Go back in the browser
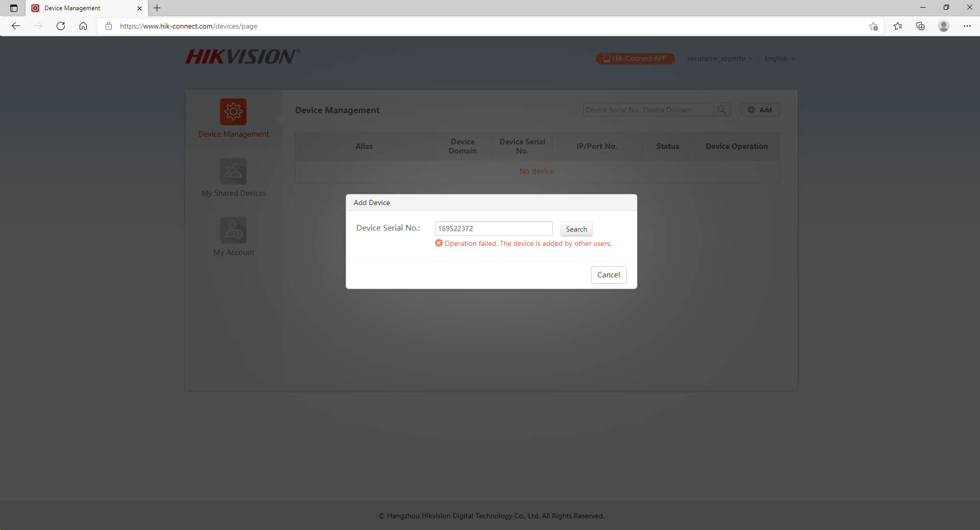 coord(15,26)
